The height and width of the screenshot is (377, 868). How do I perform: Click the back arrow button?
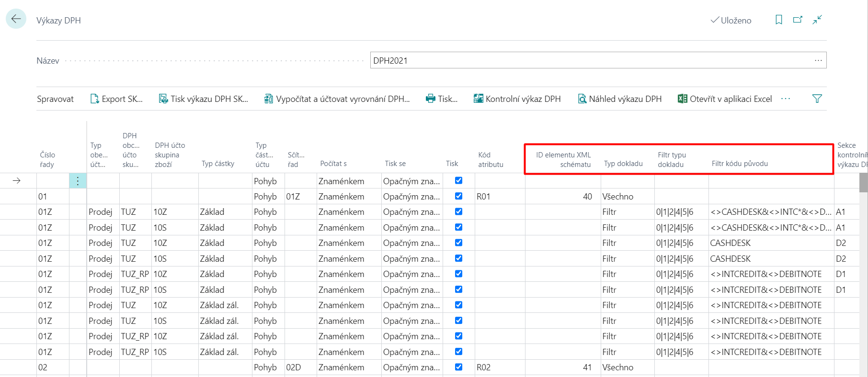(16, 19)
